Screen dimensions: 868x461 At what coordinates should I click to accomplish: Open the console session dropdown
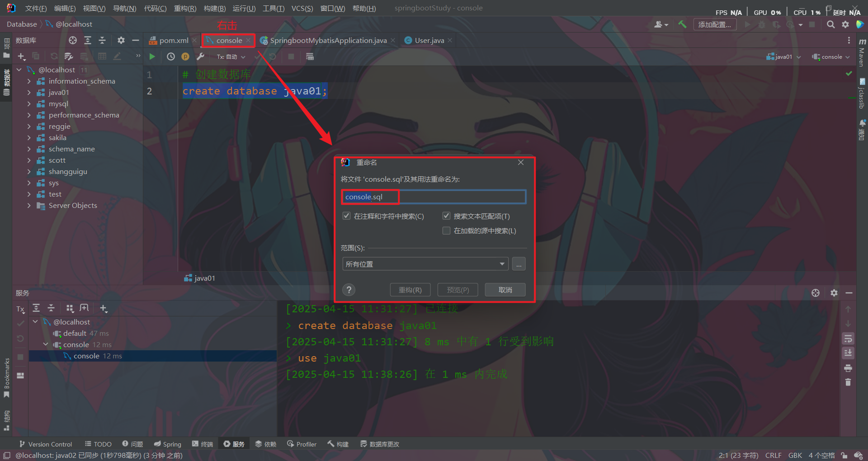(x=831, y=57)
